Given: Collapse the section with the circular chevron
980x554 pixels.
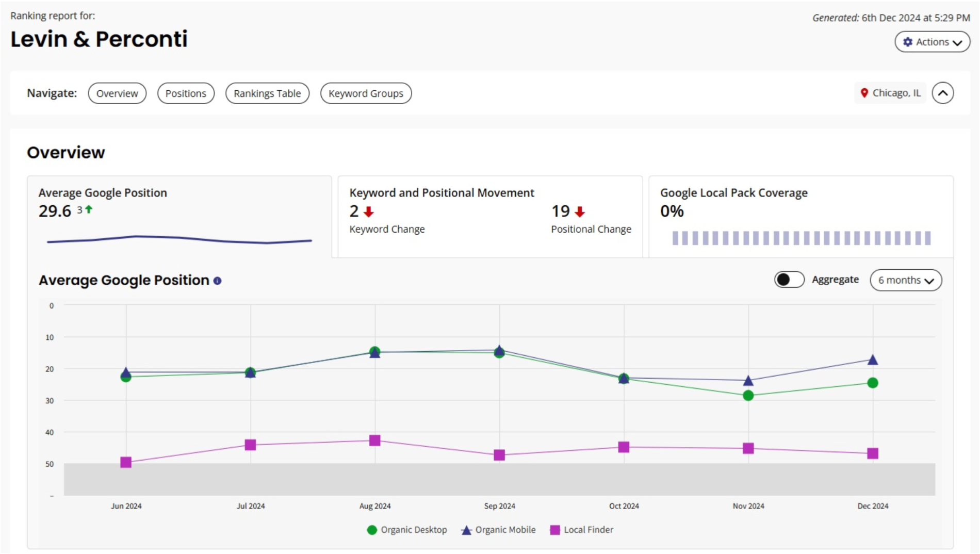Looking at the screenshot, I should [942, 93].
